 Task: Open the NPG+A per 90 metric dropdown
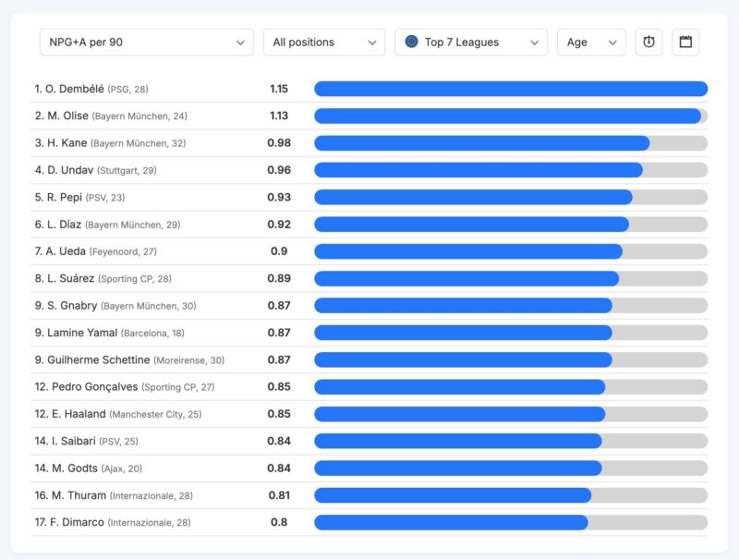coord(146,43)
